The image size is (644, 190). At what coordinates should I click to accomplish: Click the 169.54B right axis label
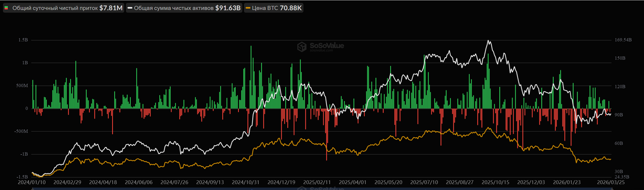click(623, 40)
